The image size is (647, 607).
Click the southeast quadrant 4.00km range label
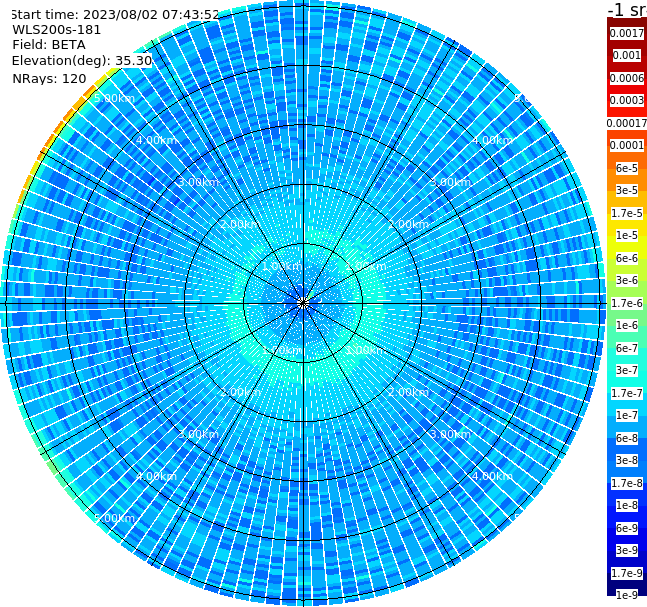(492, 476)
